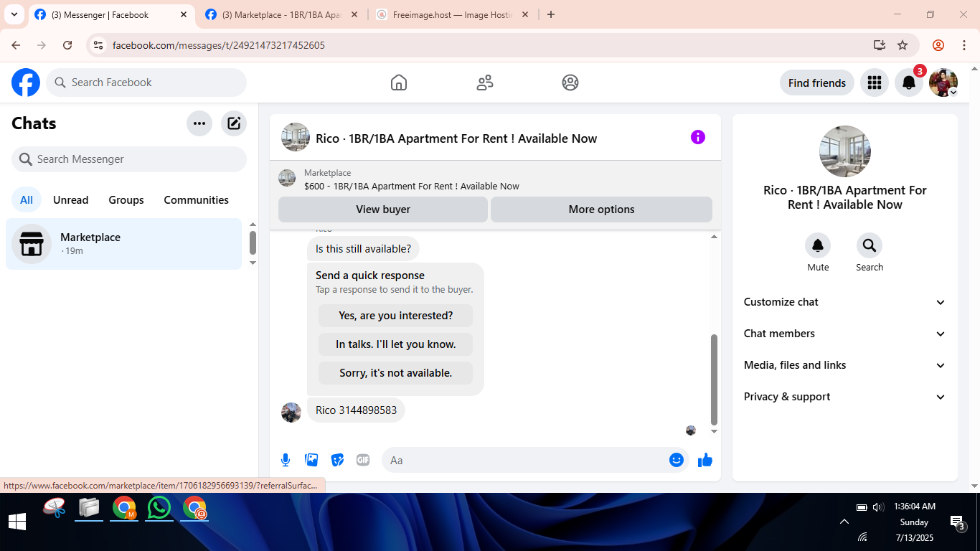Viewport: 980px width, 551px height.
Task: Open the File Explorer taskbar icon
Action: click(x=89, y=508)
